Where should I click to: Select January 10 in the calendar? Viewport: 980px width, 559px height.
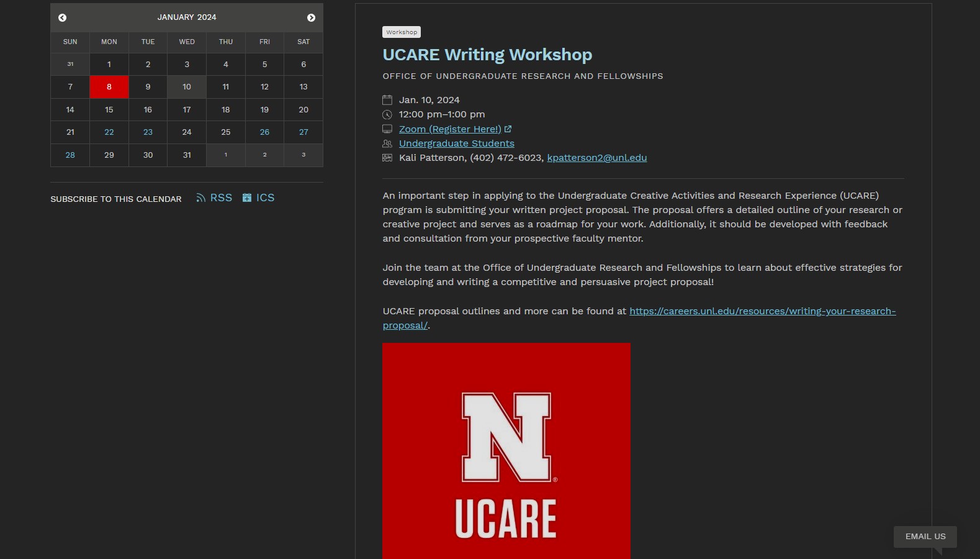tap(187, 87)
